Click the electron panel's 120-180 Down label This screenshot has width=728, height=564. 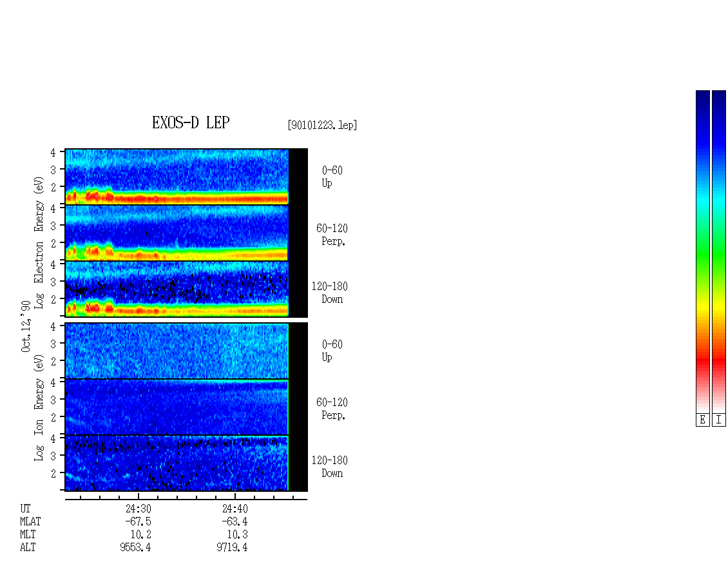[x=330, y=293]
